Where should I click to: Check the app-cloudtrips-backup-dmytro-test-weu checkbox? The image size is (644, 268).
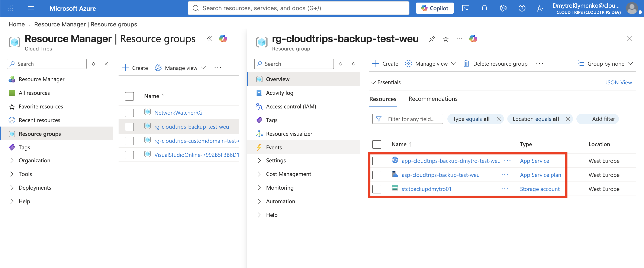pyautogui.click(x=377, y=161)
